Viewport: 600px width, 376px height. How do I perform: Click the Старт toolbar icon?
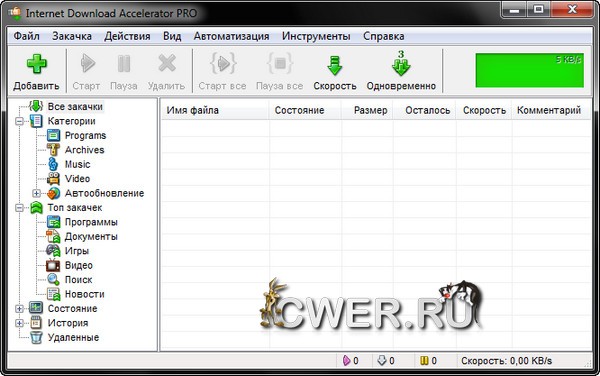tap(88, 63)
